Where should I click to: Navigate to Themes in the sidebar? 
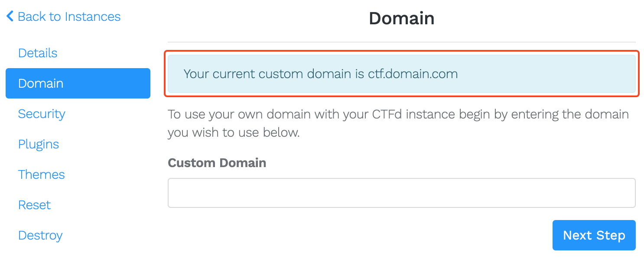[42, 174]
